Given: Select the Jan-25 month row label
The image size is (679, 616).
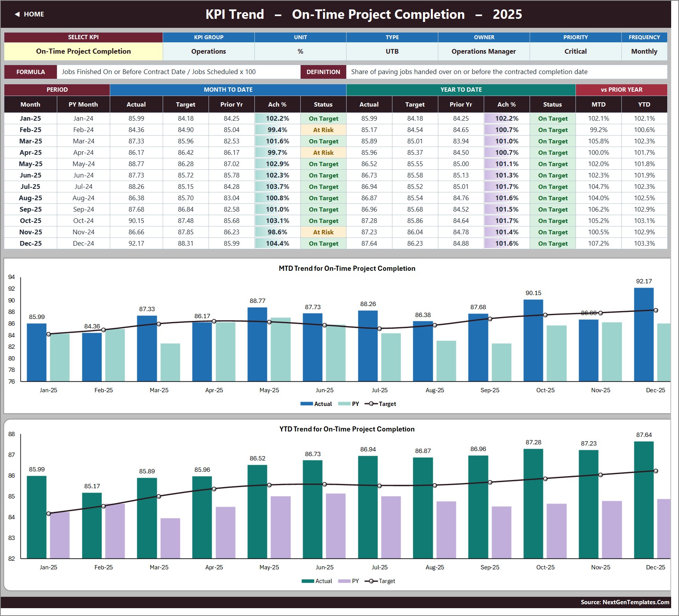Looking at the screenshot, I should tap(31, 118).
